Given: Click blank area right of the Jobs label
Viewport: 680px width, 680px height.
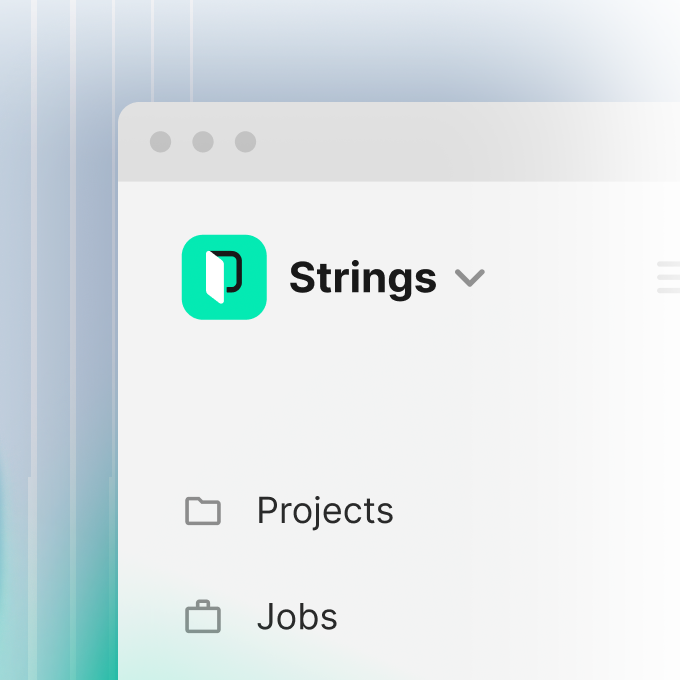Looking at the screenshot, I should click(x=500, y=617).
